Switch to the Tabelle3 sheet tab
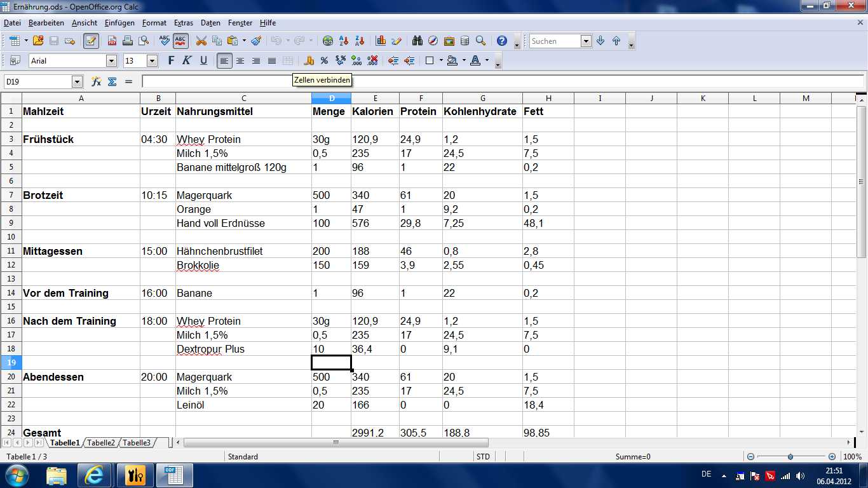This screenshot has width=868, height=488. coord(137,443)
